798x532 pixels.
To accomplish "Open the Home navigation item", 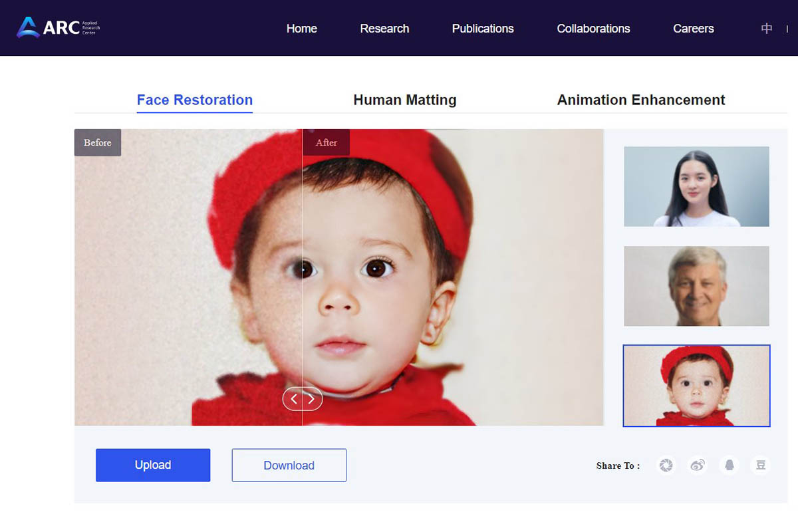I will point(301,29).
